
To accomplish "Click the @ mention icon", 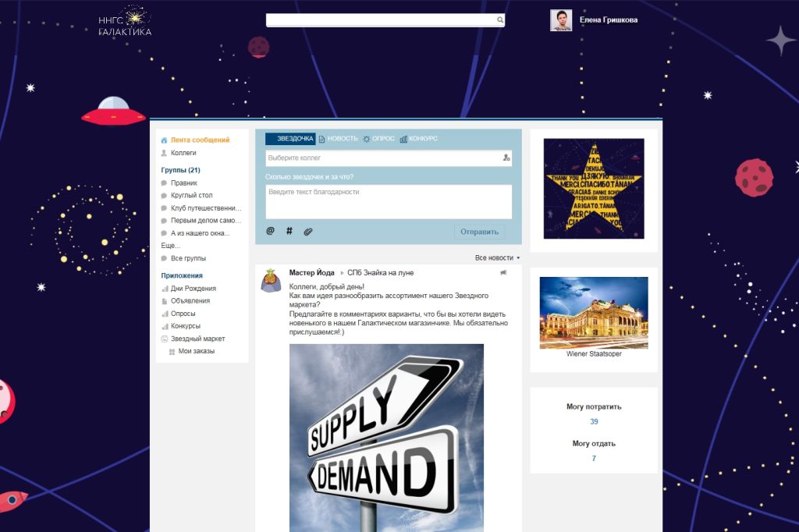I will [x=271, y=231].
